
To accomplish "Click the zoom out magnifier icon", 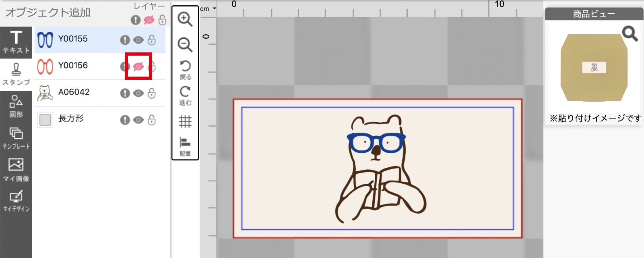I will coord(185,44).
